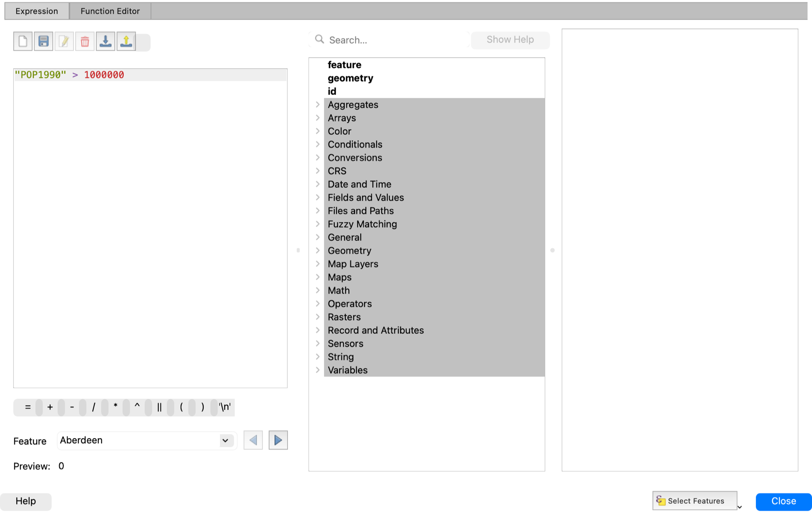Select the Variables group row
The width and height of the screenshot is (812, 516).
click(434, 370)
